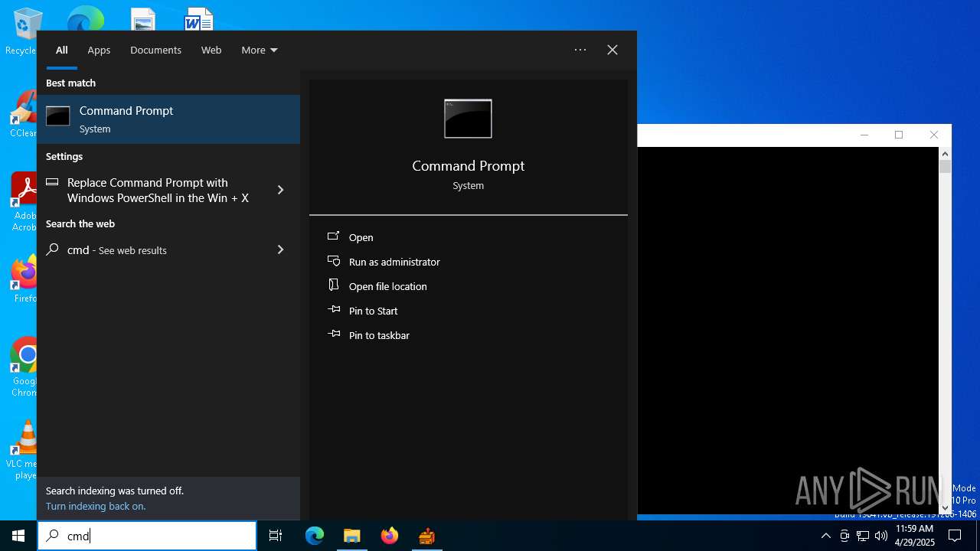The width and height of the screenshot is (980, 551).
Task: Click the network tray icon
Action: click(863, 536)
